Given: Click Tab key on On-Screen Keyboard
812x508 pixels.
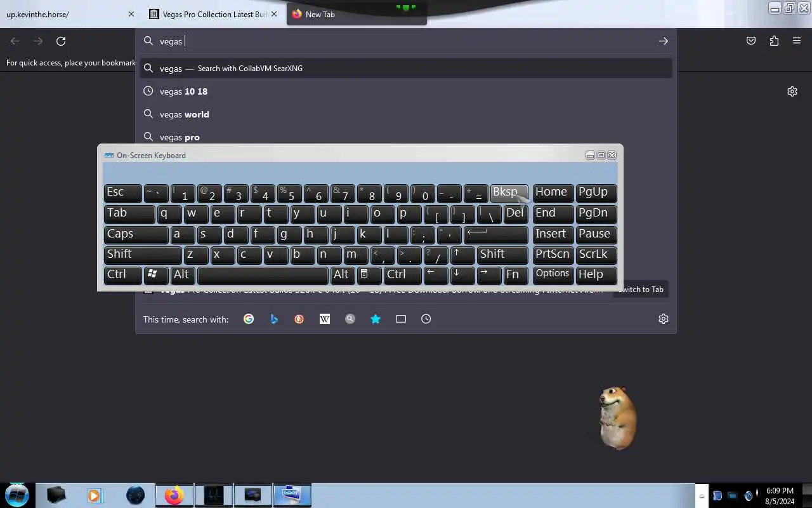Looking at the screenshot, I should [x=129, y=214].
